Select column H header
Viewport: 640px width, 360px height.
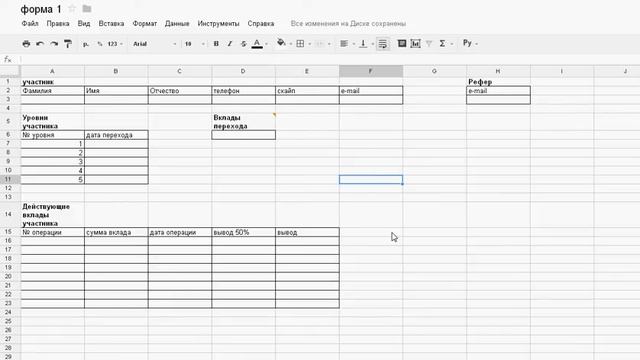point(498,71)
